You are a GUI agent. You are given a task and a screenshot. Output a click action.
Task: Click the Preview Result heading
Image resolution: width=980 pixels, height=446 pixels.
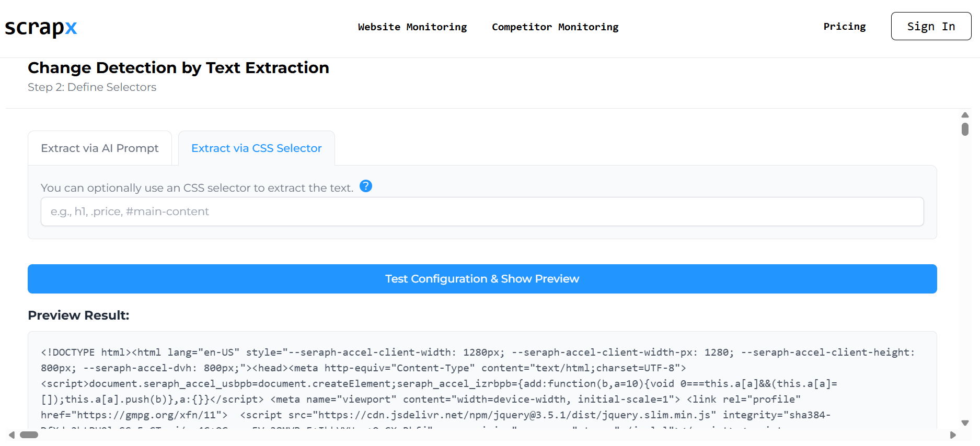[78, 315]
